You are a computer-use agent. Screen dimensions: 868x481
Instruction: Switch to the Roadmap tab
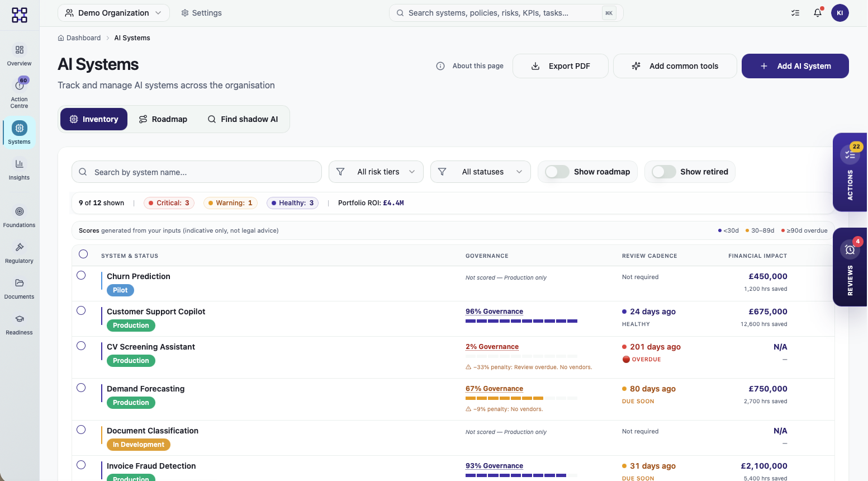point(163,119)
